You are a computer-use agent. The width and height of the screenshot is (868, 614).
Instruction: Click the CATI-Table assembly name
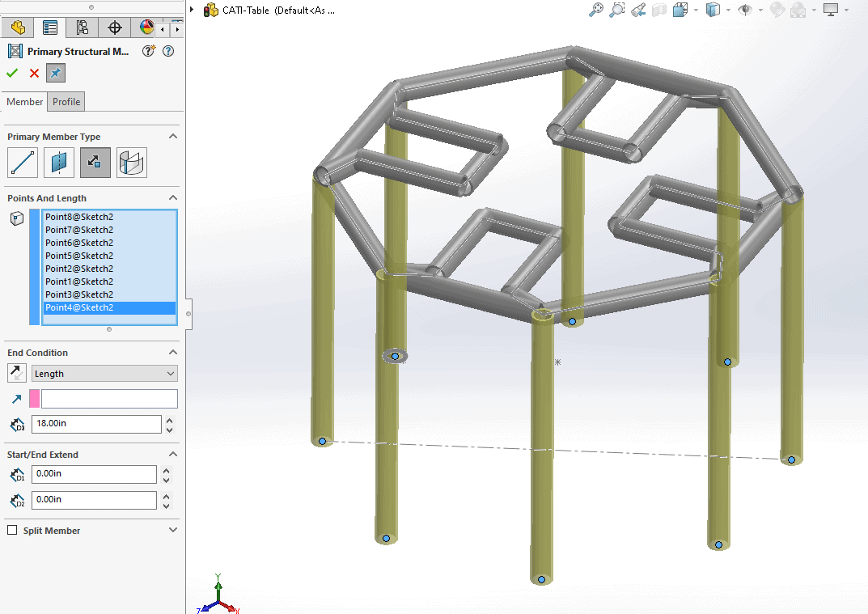[x=246, y=10]
